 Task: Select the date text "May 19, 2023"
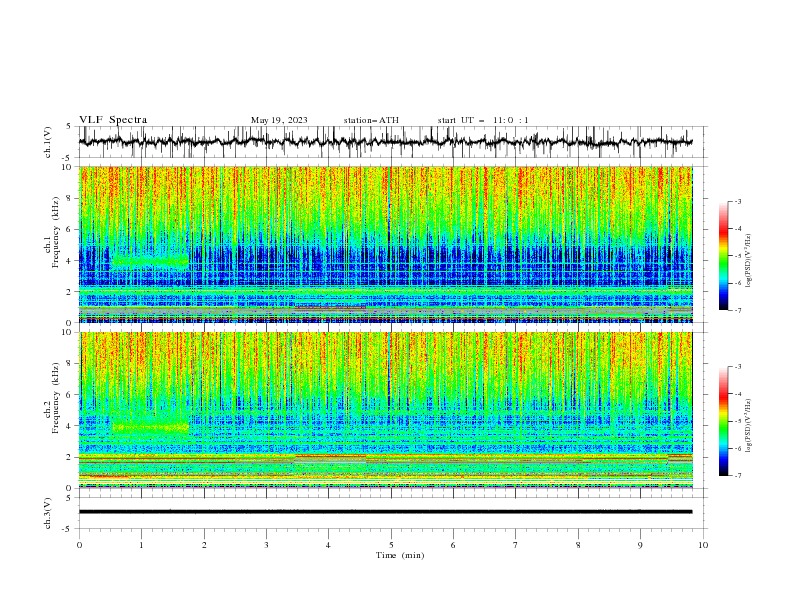pos(279,120)
